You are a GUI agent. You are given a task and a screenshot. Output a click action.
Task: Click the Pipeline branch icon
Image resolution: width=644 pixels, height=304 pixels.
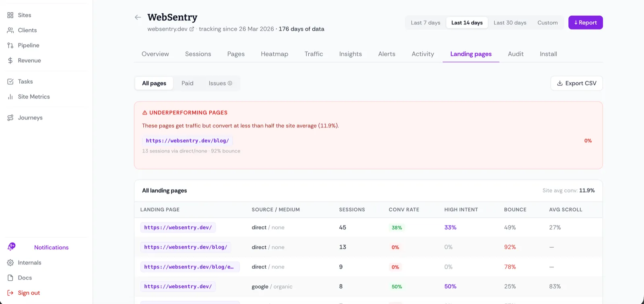tap(10, 45)
